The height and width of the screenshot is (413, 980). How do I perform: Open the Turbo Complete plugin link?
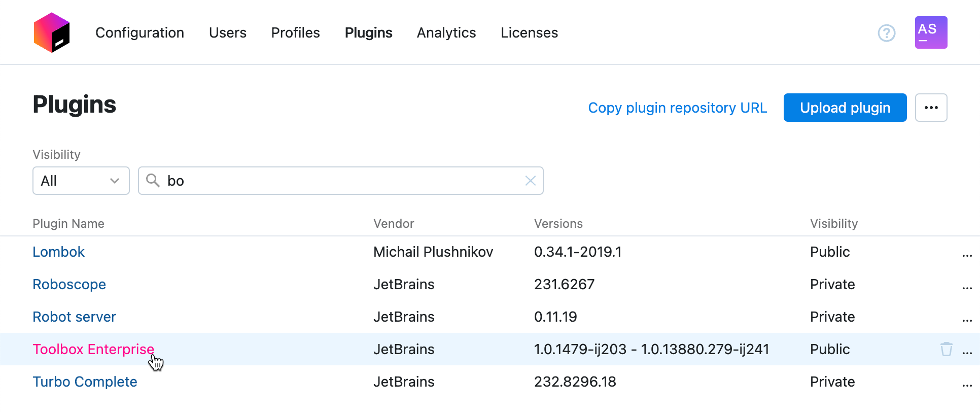click(x=85, y=382)
